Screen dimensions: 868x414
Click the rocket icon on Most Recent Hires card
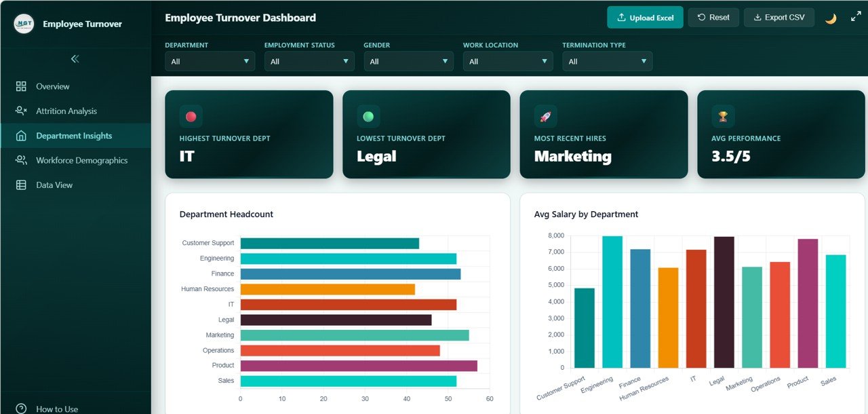[x=546, y=116]
